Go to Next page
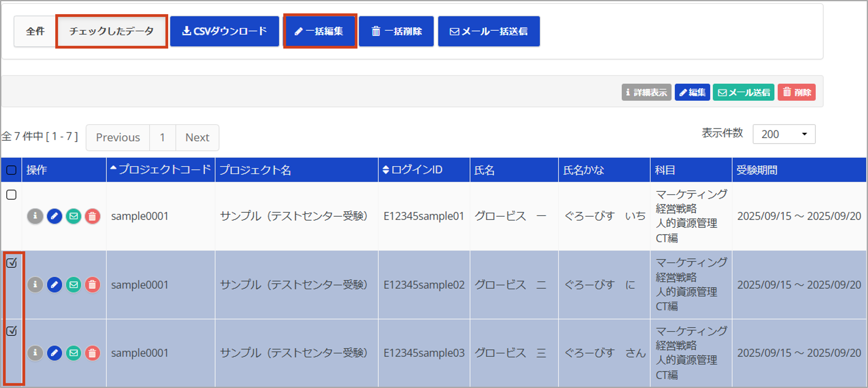868x388 pixels. tap(197, 137)
